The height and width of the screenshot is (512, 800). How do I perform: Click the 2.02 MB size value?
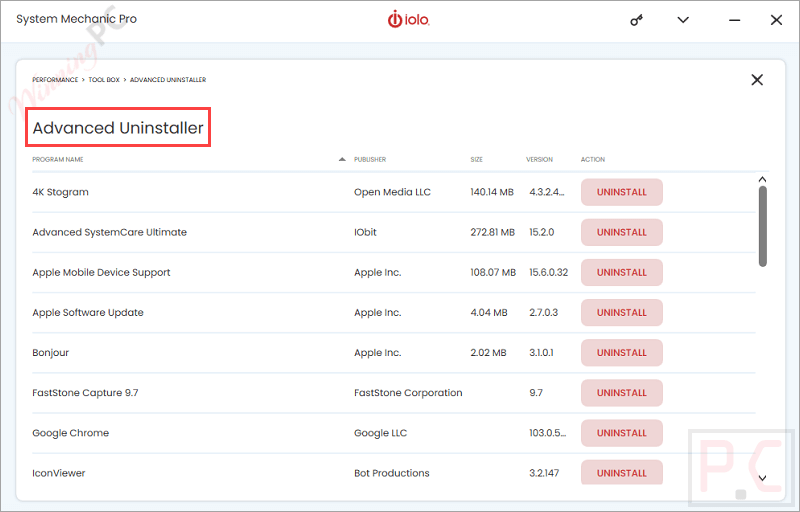tap(488, 353)
